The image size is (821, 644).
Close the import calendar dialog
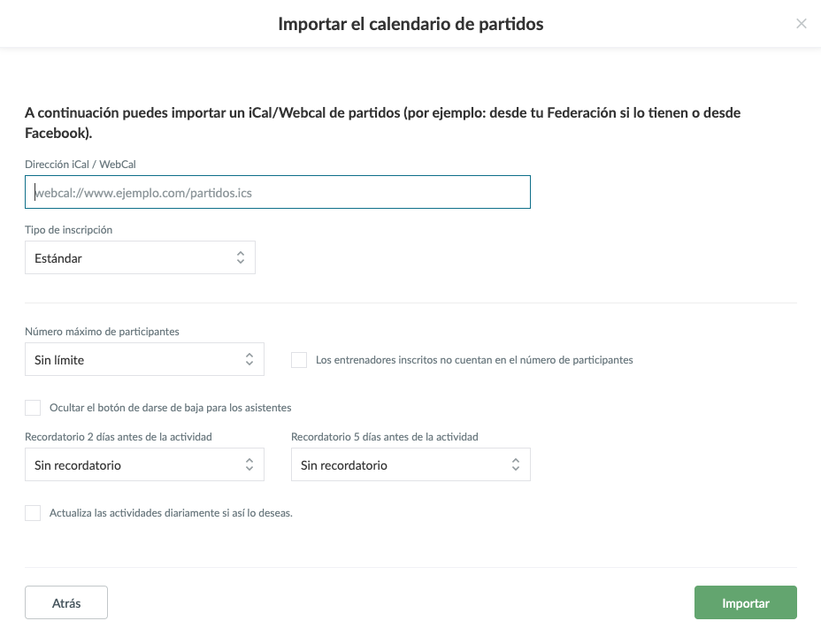click(x=802, y=24)
